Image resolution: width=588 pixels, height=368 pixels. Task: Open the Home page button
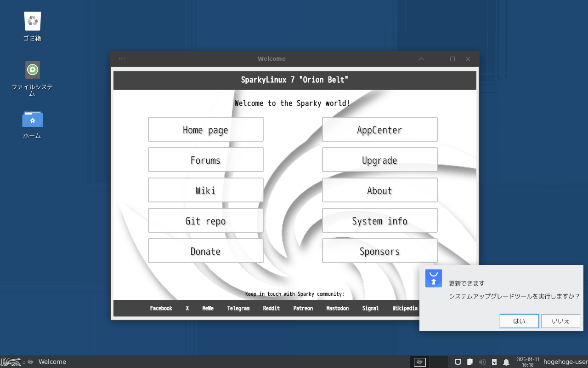click(206, 129)
